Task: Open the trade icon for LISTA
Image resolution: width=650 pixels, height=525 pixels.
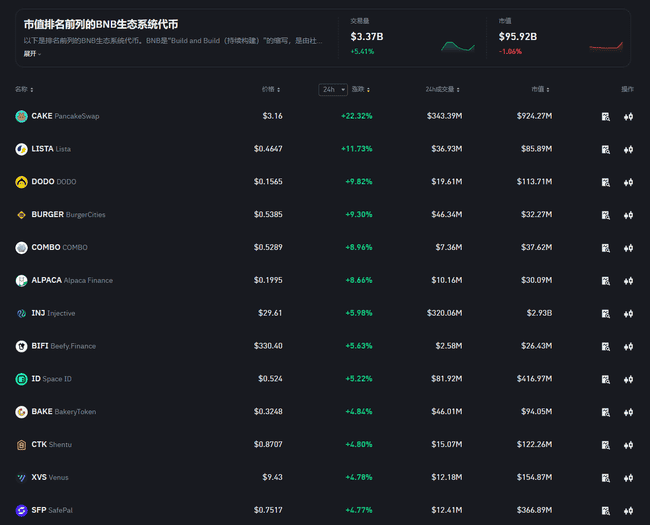Action: point(628,150)
